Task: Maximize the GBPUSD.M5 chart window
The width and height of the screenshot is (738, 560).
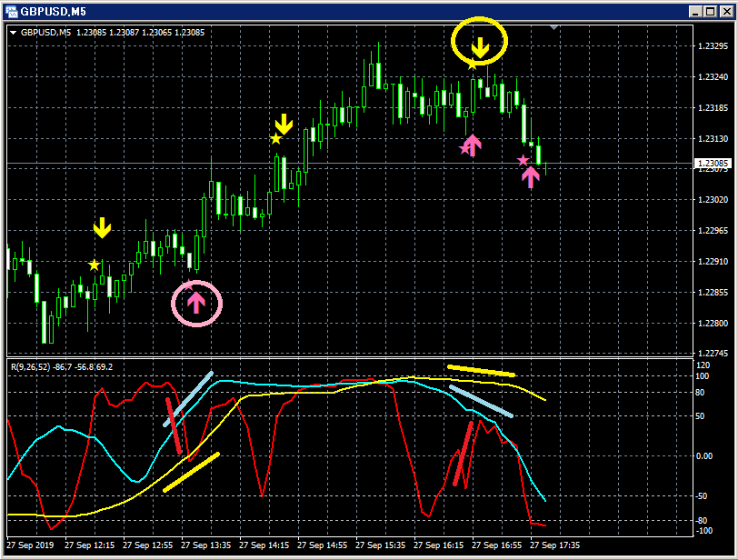Action: (x=710, y=11)
